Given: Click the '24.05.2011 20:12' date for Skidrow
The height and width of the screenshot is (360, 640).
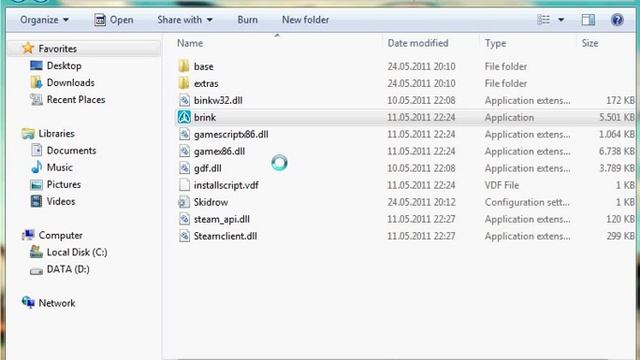Looking at the screenshot, I should point(421,202).
